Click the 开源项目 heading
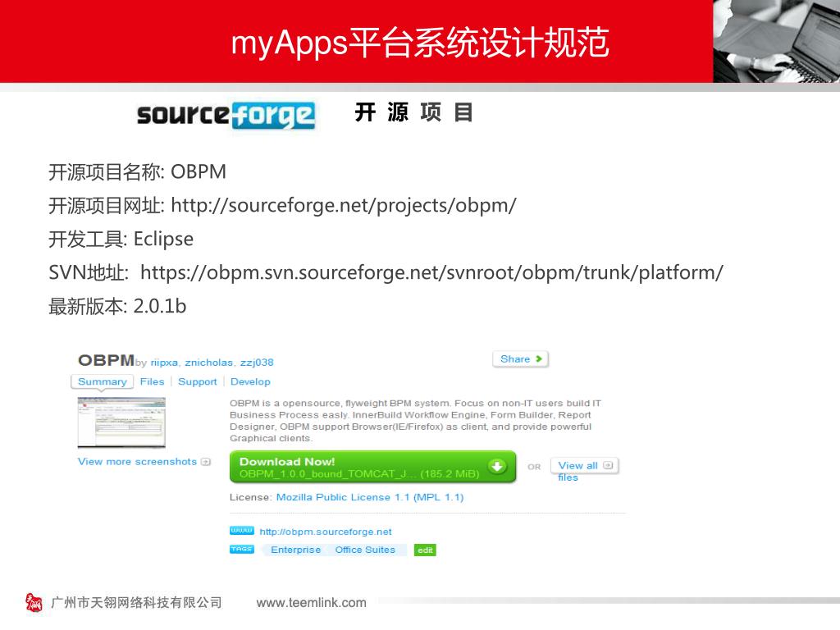Screen dimensions: 840x630 click(413, 112)
